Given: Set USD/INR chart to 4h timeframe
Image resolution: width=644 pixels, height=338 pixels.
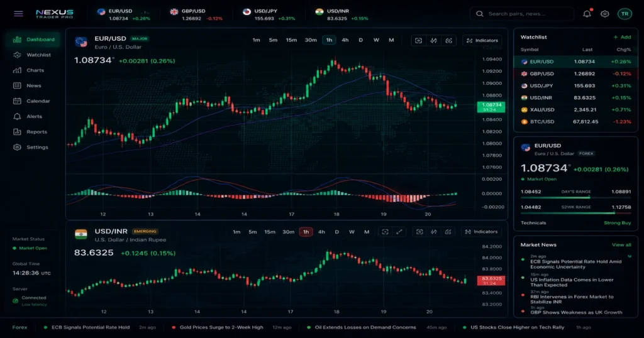Looking at the screenshot, I should (321, 232).
